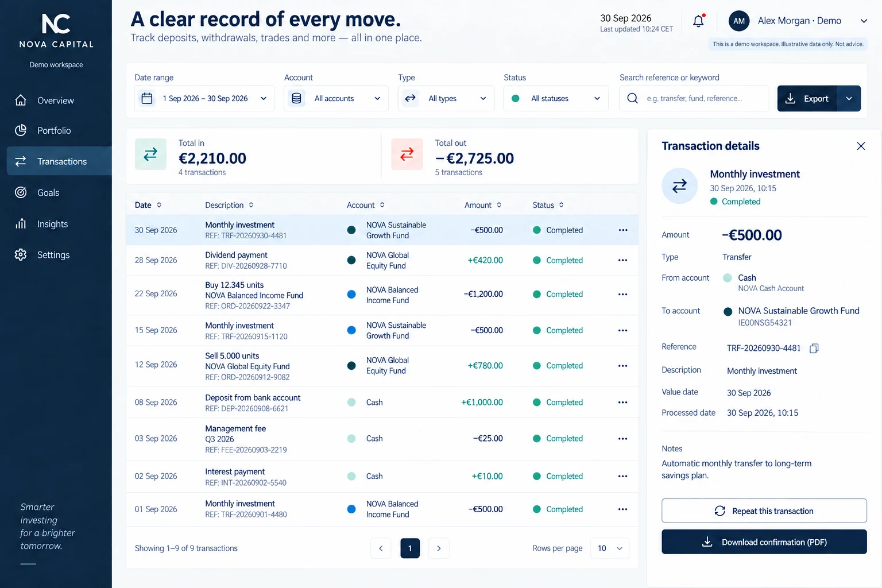This screenshot has width=882, height=588.
Task: Open more options for Deposit from bank row
Action: click(623, 403)
